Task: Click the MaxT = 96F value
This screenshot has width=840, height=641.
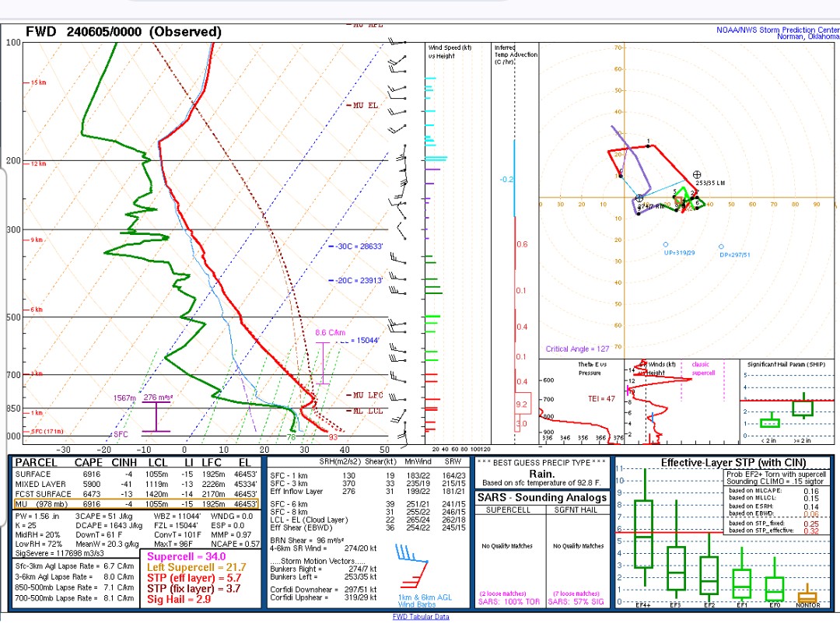Action: (x=173, y=544)
